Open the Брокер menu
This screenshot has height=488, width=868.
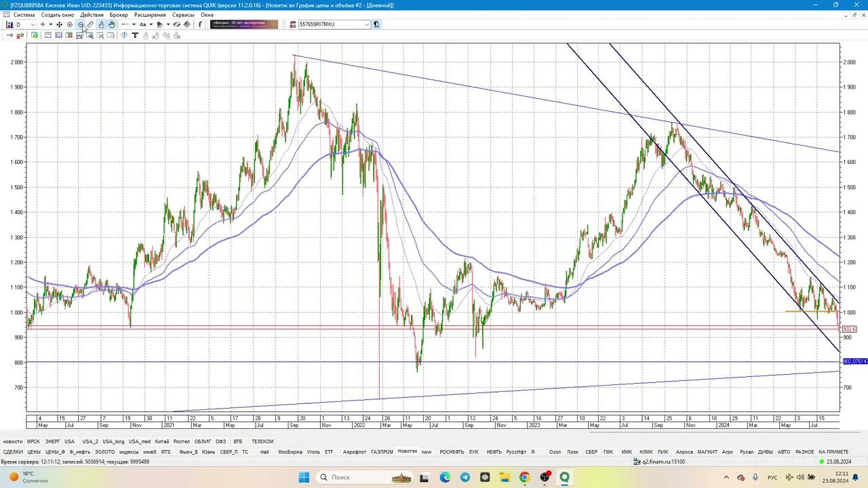(119, 15)
